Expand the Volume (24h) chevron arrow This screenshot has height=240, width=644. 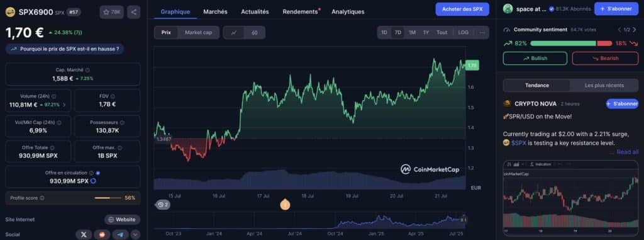(x=64, y=105)
